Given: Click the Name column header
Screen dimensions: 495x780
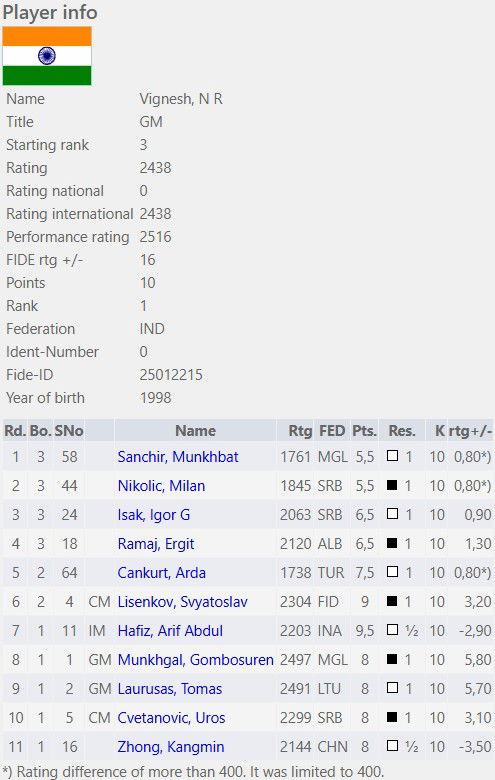Looking at the screenshot, I should 195,431.
